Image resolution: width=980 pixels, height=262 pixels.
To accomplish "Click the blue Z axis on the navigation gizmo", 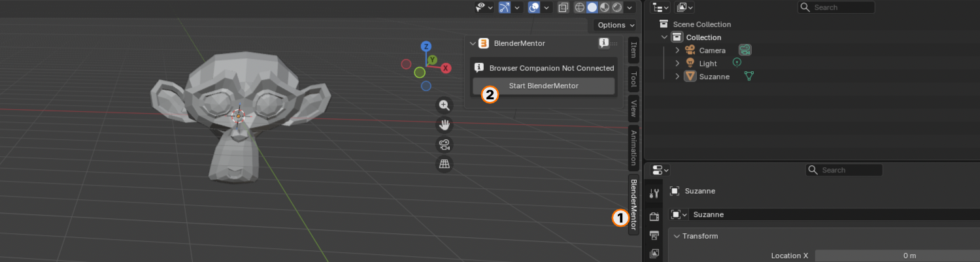I will point(426,46).
